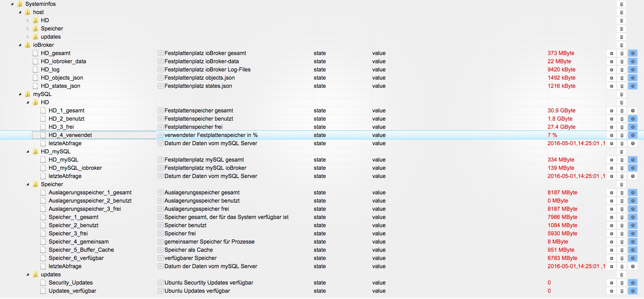Click the value '6783 MByte'
Screen dimensions: 644x299
coord(563,258)
